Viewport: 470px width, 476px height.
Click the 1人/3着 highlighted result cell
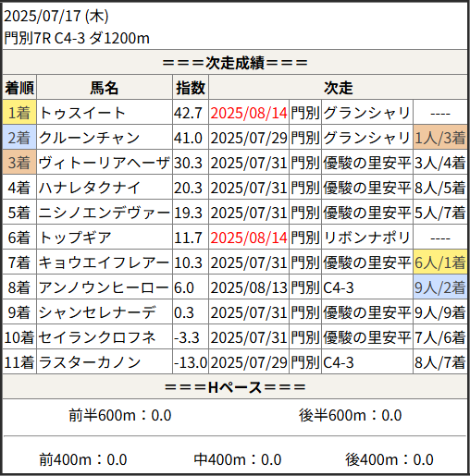pos(440,138)
